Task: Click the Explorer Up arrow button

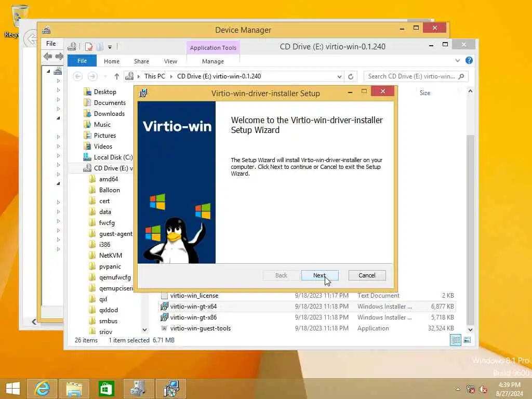Action: pos(117,76)
